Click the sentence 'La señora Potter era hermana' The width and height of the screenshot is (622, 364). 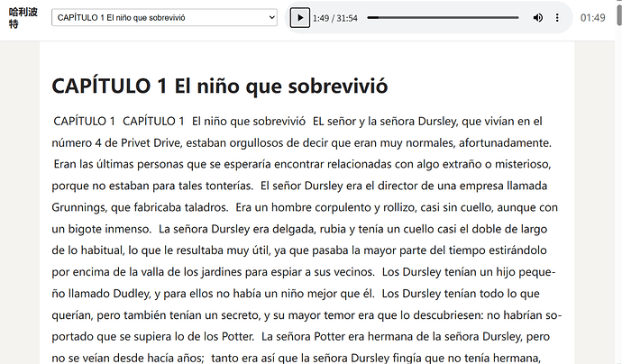tap(300, 348)
